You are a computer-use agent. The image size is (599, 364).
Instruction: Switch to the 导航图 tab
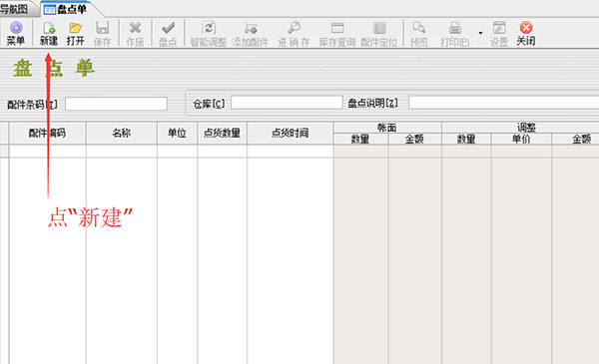pyautogui.click(x=15, y=9)
